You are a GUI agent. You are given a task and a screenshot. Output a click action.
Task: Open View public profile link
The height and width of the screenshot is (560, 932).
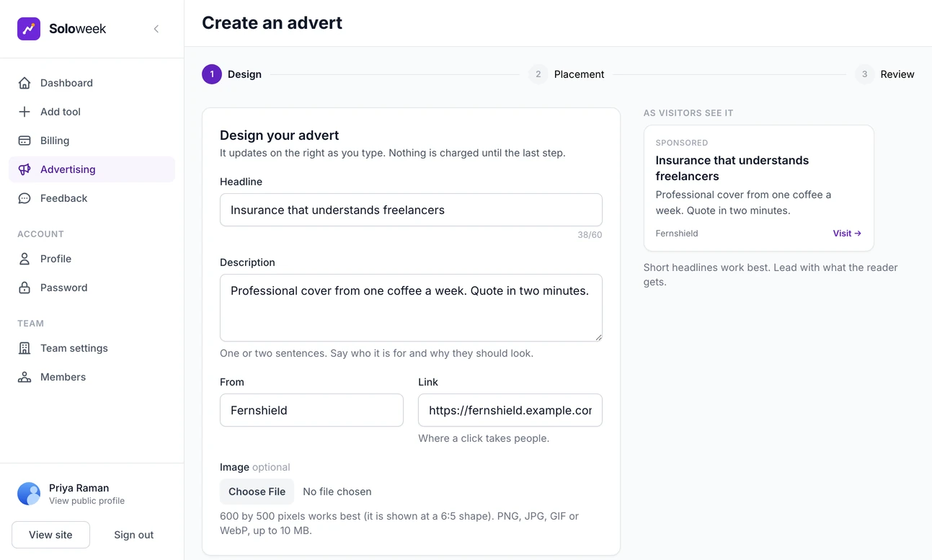pos(86,501)
